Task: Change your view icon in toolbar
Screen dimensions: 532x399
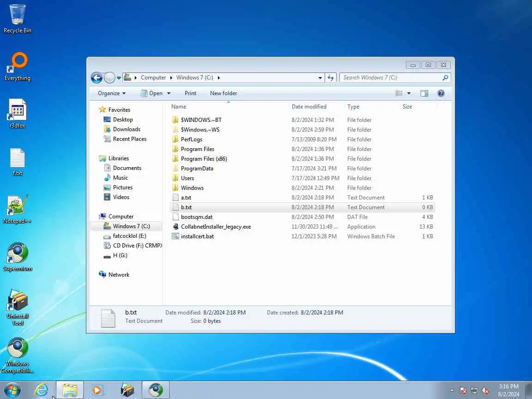Action: coord(399,93)
